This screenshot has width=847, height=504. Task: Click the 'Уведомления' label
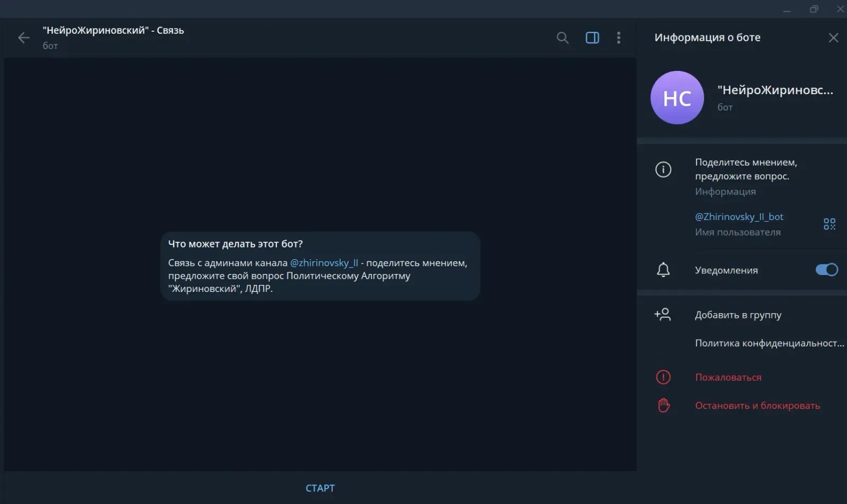(x=726, y=270)
